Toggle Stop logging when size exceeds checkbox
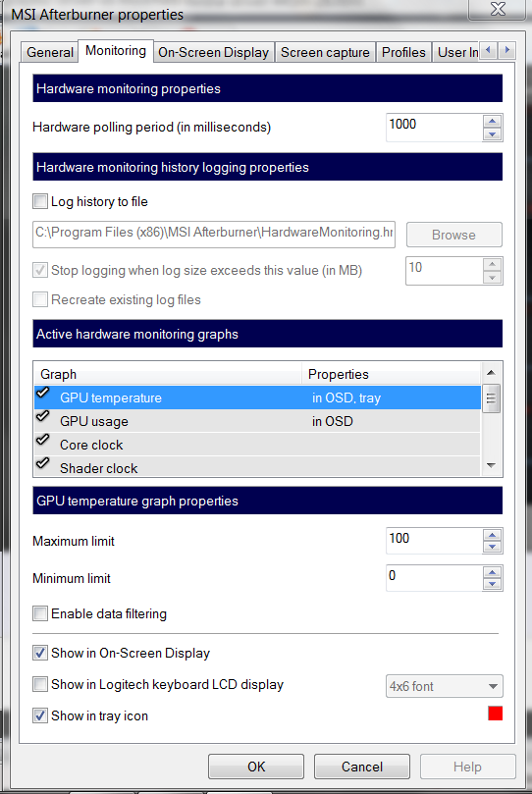This screenshot has height=794, width=532. coord(40,270)
